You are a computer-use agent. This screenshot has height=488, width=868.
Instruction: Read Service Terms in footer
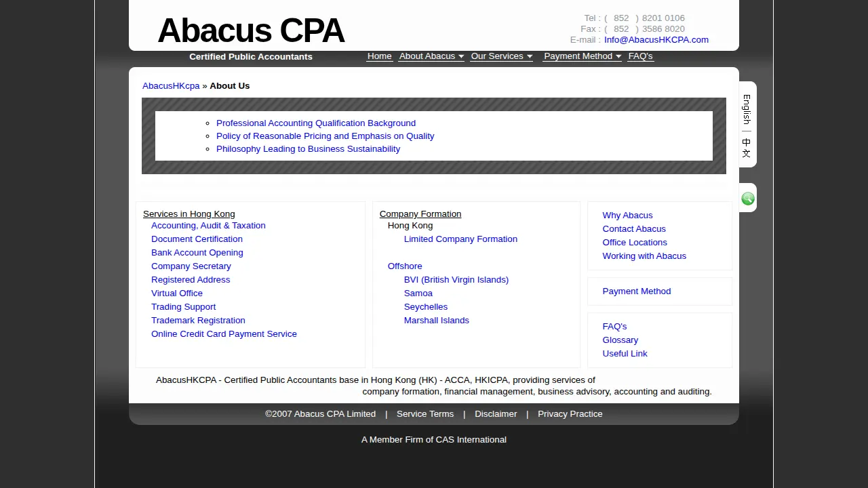pos(425,414)
